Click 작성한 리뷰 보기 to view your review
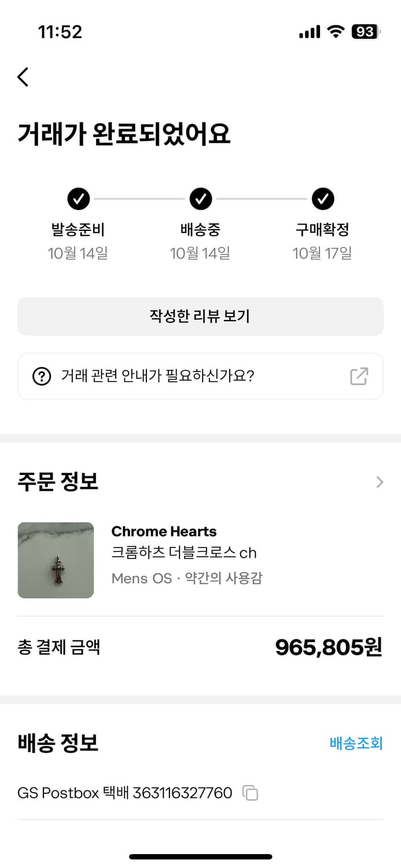This screenshot has width=401, height=868. point(200,315)
